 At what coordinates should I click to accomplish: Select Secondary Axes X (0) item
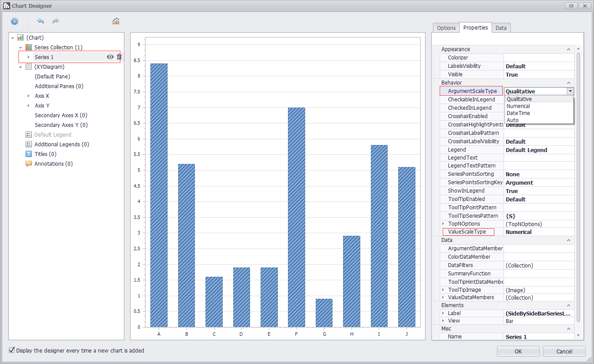coord(61,115)
